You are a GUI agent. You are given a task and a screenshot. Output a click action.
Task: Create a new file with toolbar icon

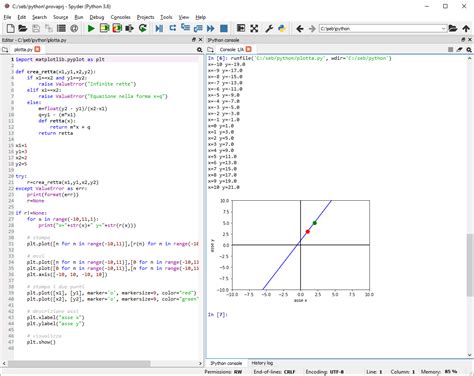(x=10, y=28)
